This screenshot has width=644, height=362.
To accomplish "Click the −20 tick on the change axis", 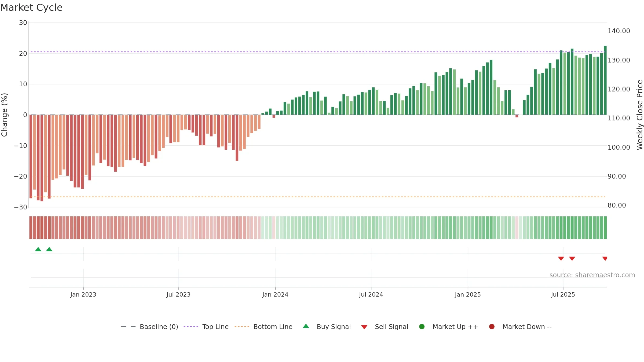I will pos(21,176).
